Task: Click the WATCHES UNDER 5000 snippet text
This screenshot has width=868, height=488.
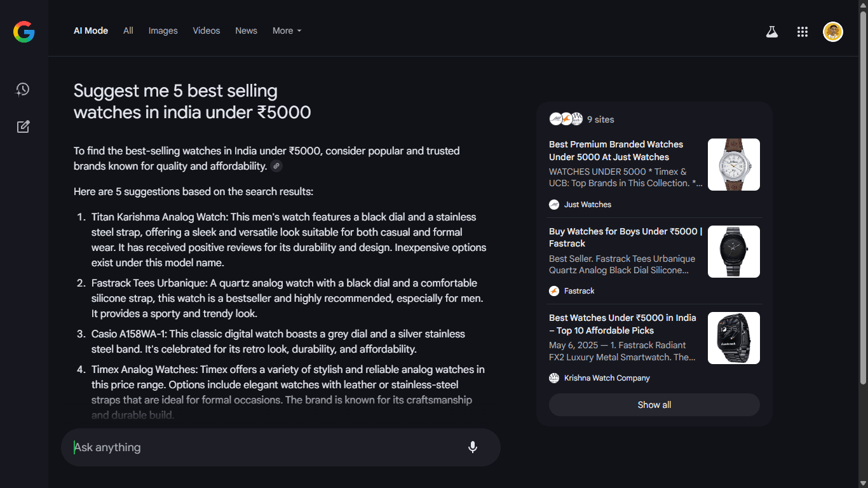Action: [626, 177]
